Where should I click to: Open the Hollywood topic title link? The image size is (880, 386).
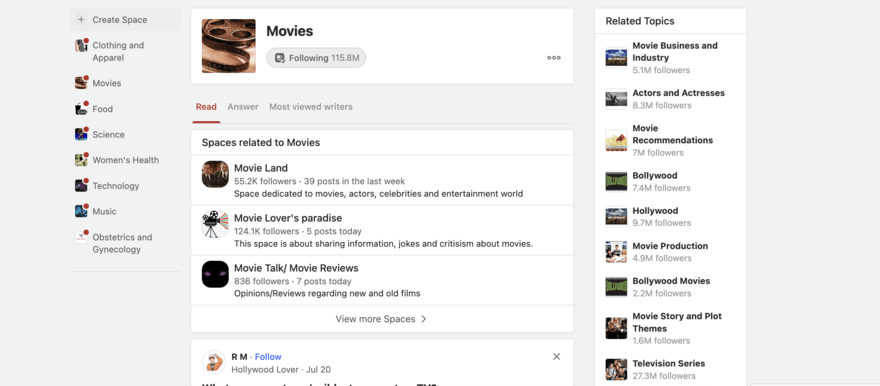point(656,210)
